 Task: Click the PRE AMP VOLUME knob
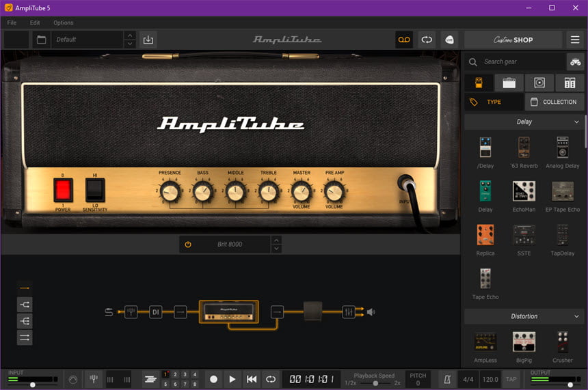click(x=334, y=192)
